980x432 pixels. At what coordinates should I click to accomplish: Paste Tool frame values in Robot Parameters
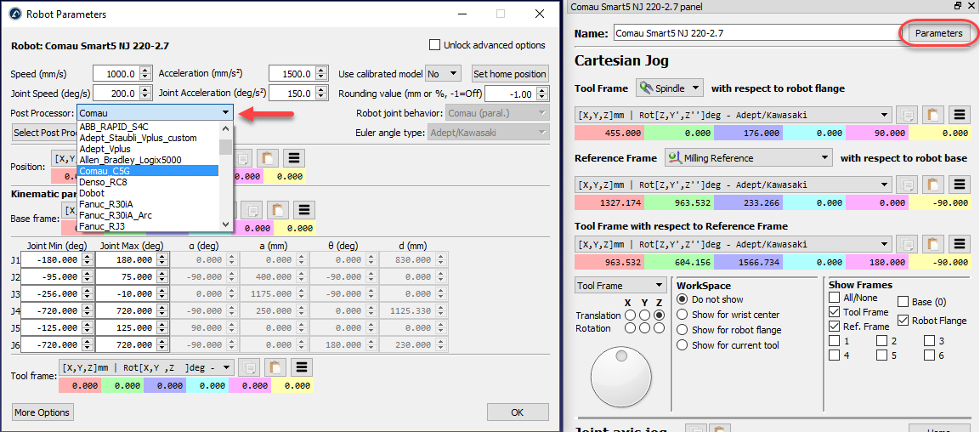click(275, 367)
